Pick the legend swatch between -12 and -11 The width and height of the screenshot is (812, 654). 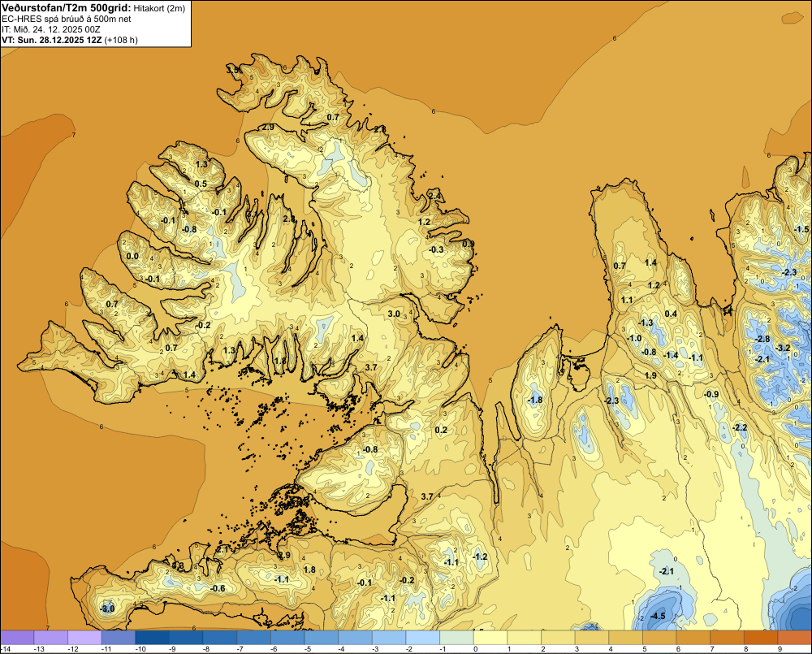(x=84, y=637)
